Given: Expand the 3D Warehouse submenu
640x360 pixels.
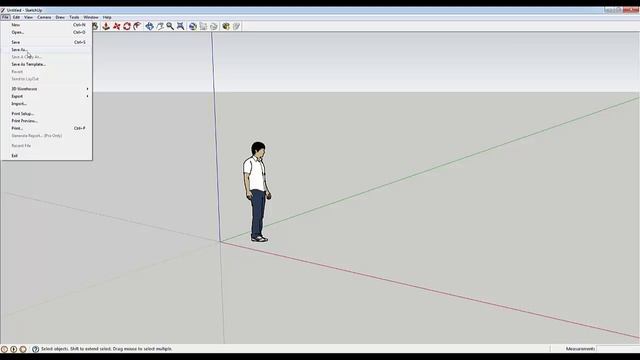Looking at the screenshot, I should (47, 89).
